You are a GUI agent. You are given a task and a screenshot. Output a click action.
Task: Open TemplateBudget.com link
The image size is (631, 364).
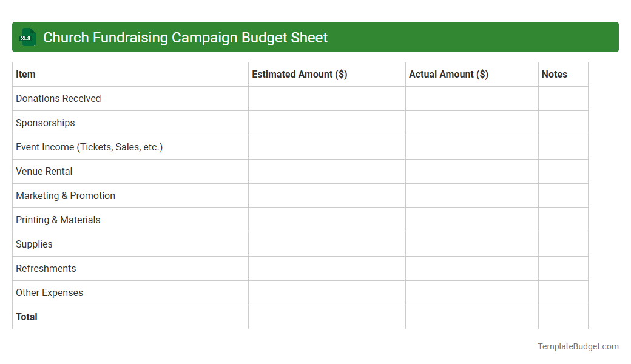[578, 346]
